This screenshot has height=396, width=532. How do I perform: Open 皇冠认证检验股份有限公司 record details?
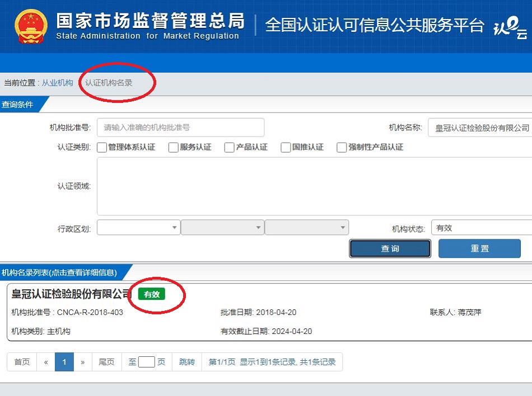coord(72,294)
